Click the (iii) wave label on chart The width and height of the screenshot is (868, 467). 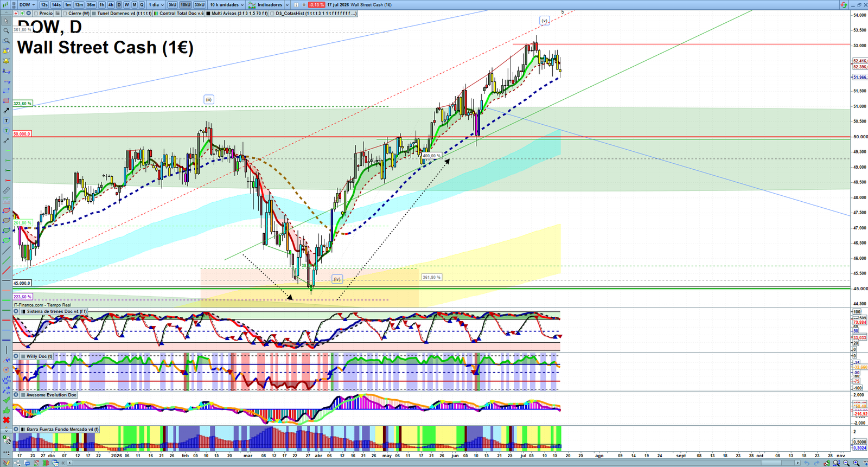[209, 99]
